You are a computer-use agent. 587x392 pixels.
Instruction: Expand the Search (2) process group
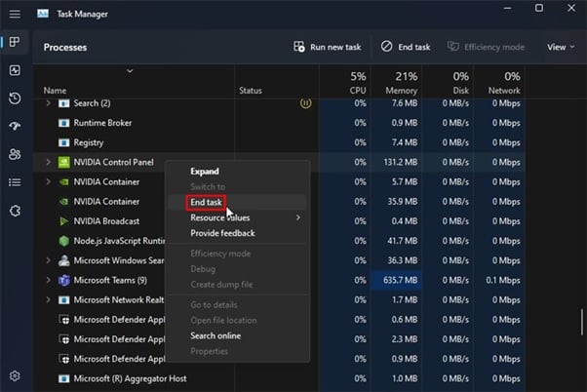[x=48, y=103]
